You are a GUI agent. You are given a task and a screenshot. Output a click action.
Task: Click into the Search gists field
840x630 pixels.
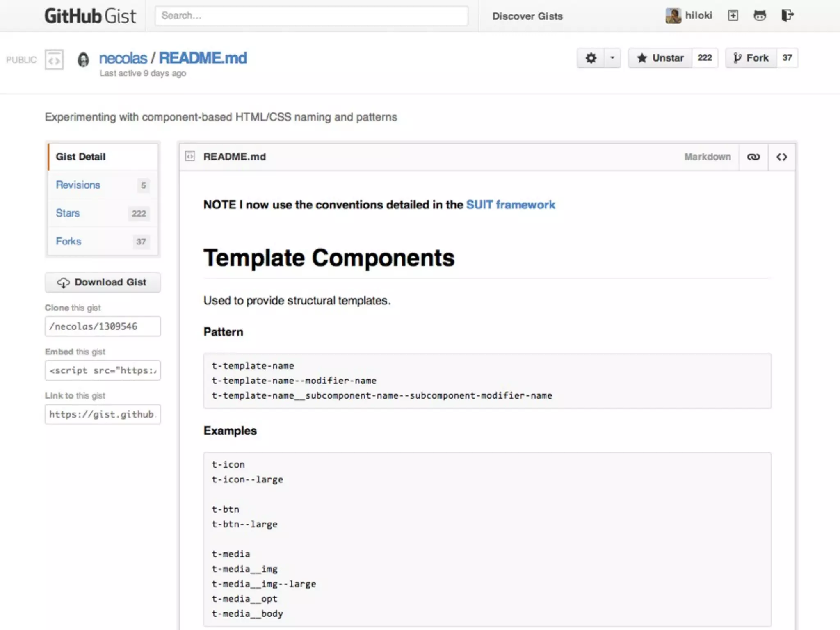(311, 16)
